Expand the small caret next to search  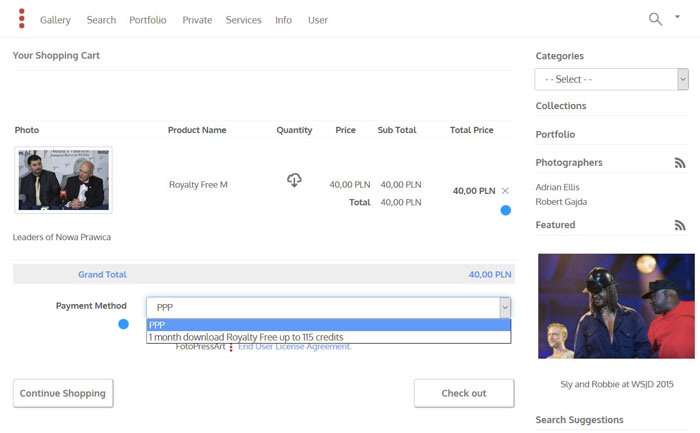(x=677, y=17)
